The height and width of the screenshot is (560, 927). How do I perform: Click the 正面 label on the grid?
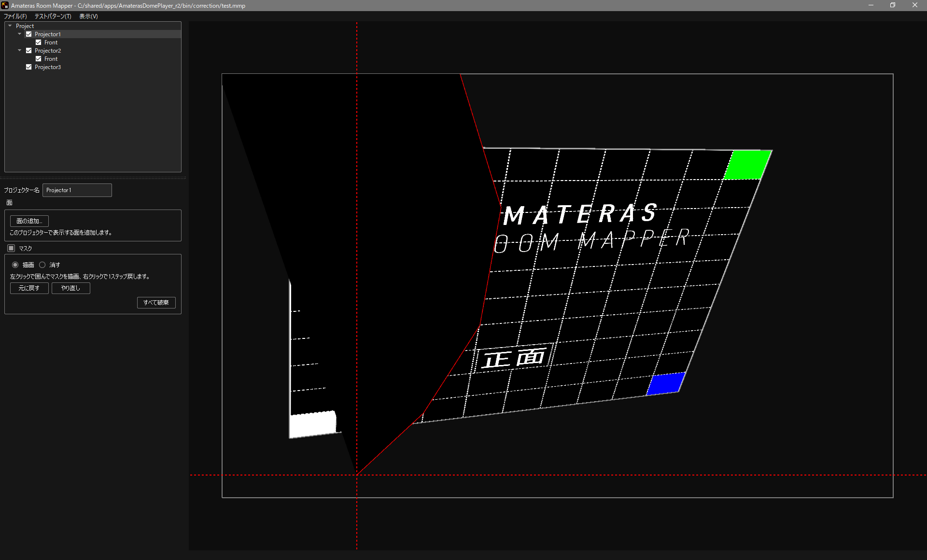tap(514, 358)
